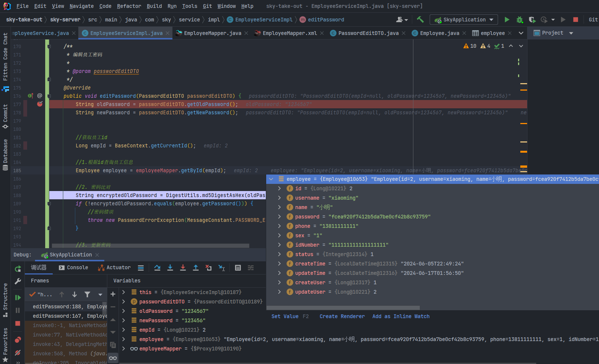Click the Step Into debug icon

coord(170,268)
